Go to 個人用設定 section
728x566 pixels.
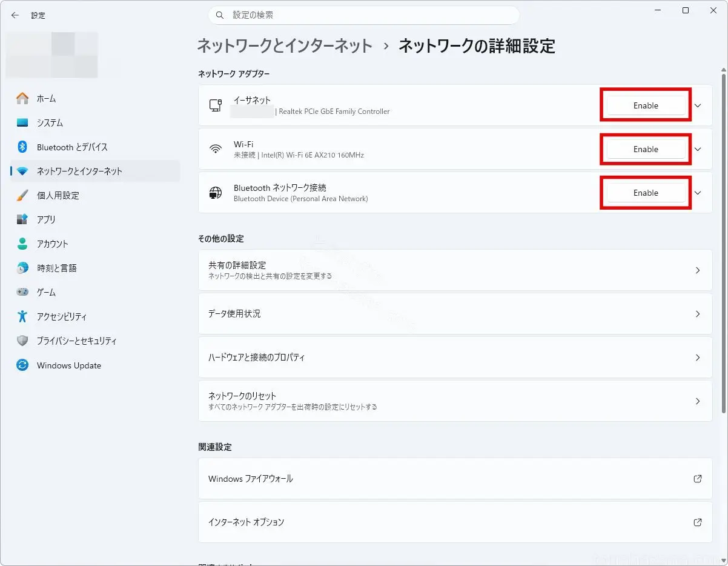pyautogui.click(x=95, y=195)
